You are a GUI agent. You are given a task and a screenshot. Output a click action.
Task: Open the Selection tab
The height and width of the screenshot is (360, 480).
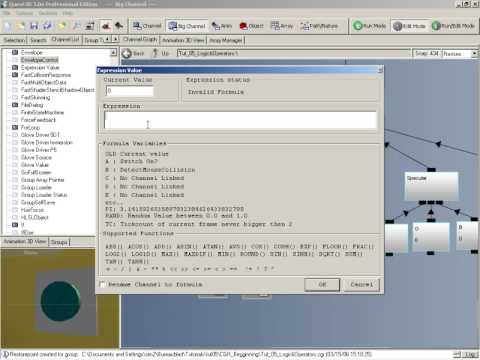pos(14,40)
